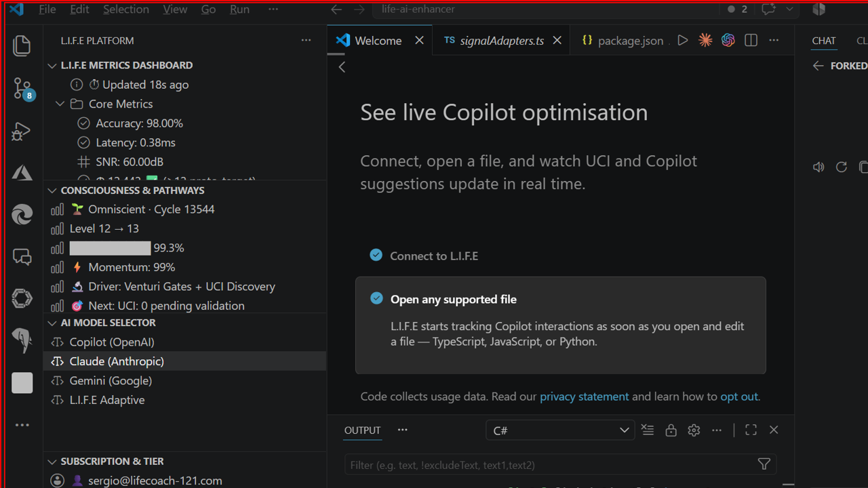Click the 99.3% progress bar row
Viewport: 868px width, 488px height.
pyautogui.click(x=185, y=248)
